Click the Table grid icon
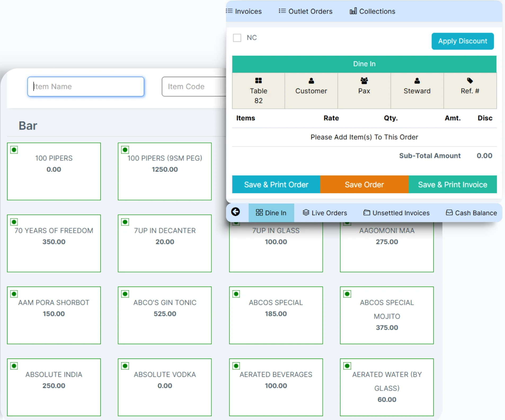 pyautogui.click(x=258, y=81)
